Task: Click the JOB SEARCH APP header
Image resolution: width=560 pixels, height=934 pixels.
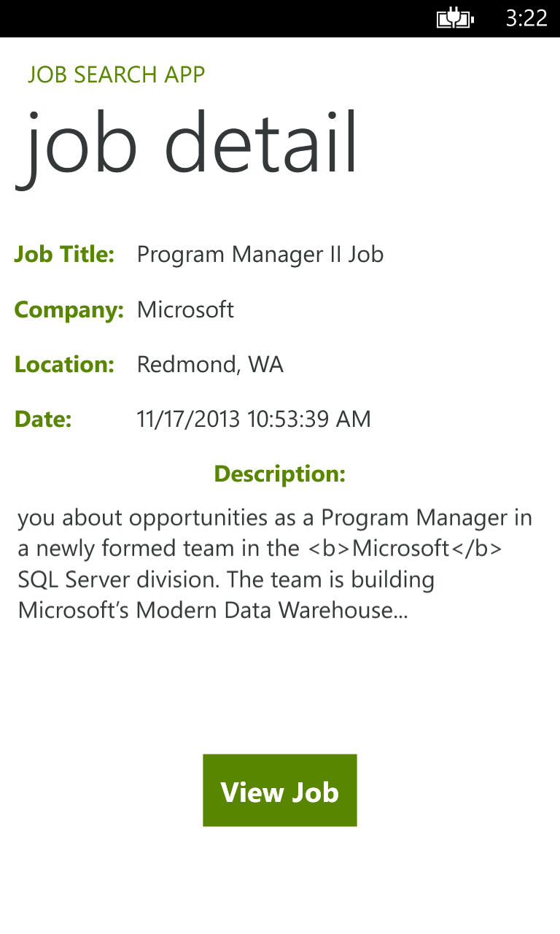Action: pos(117,74)
